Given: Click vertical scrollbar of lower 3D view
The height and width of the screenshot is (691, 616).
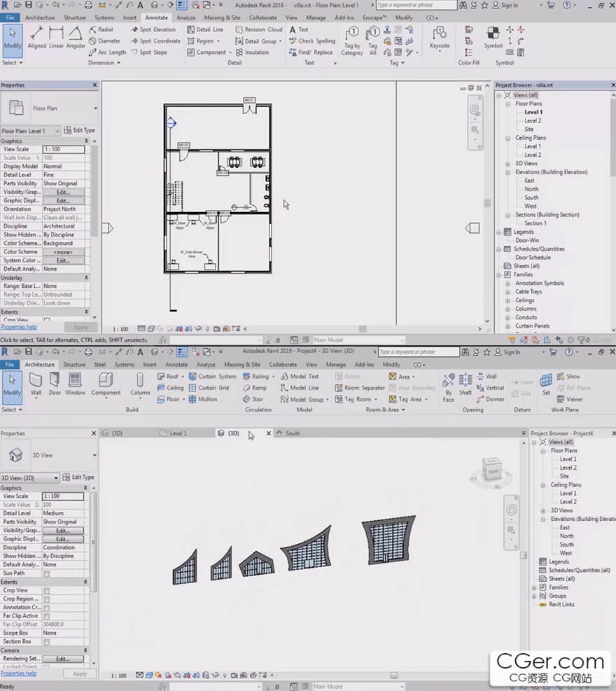Looking at the screenshot, I should pyautogui.click(x=524, y=555).
